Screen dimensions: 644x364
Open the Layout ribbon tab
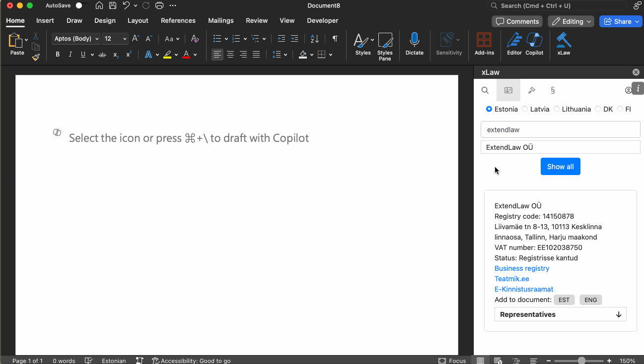(138, 21)
